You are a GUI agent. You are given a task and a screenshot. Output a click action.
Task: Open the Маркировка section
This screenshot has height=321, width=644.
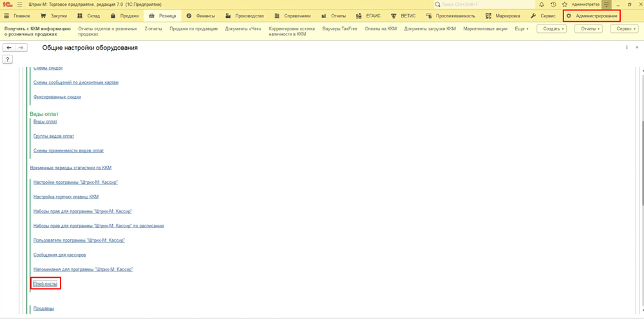pos(503,16)
